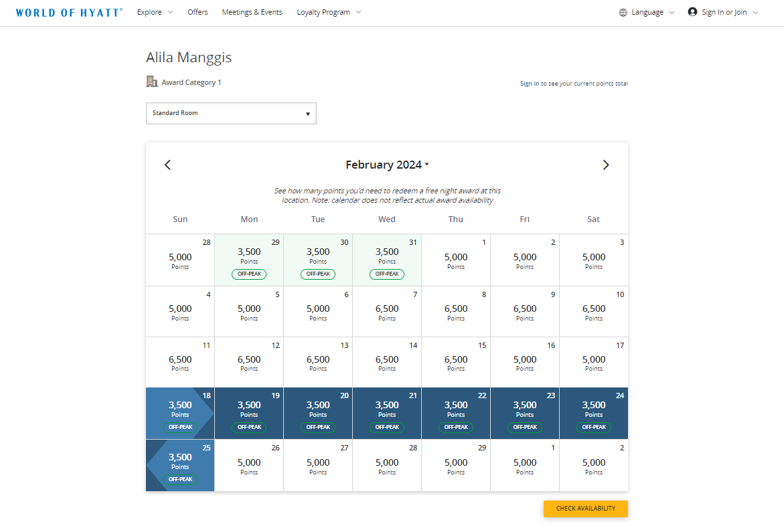This screenshot has height=532, width=784.
Task: Click the Award Category 1 building icon
Action: coord(151,81)
